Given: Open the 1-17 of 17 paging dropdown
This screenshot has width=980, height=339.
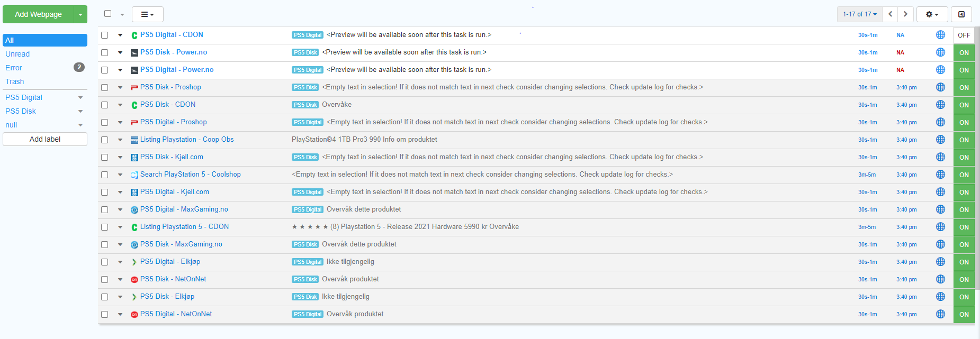Looking at the screenshot, I should [860, 14].
